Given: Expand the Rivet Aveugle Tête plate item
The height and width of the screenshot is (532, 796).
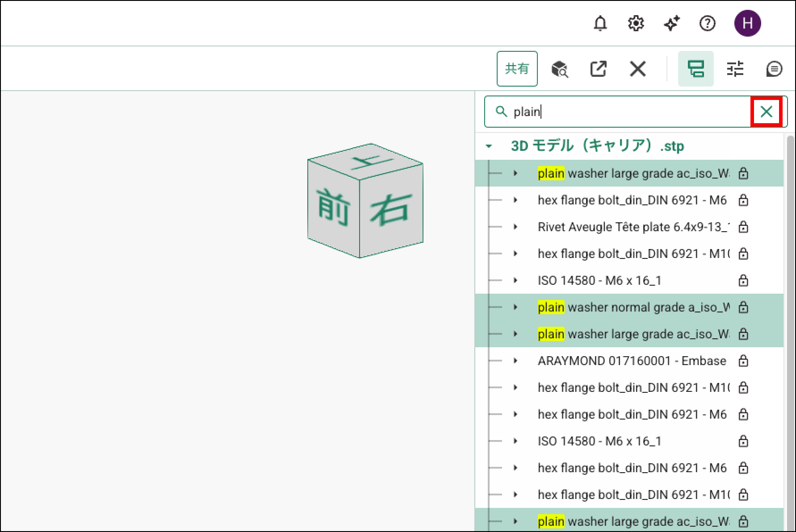Looking at the screenshot, I should [515, 227].
